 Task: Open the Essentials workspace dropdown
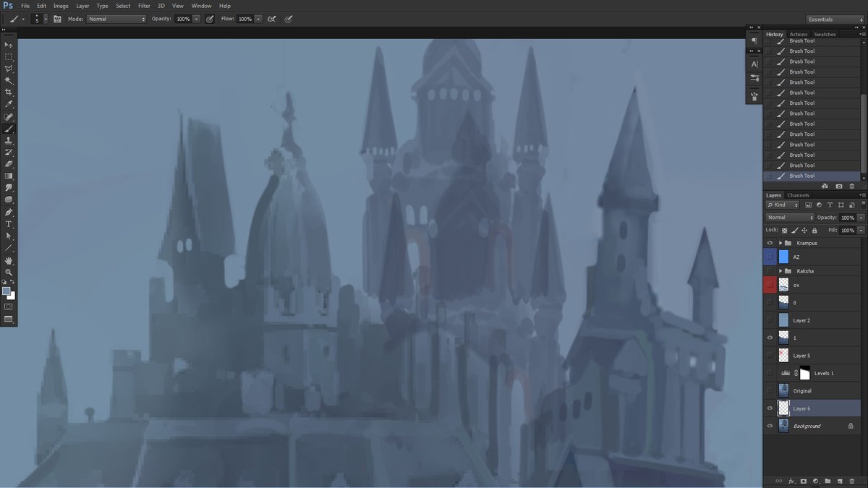click(x=835, y=20)
